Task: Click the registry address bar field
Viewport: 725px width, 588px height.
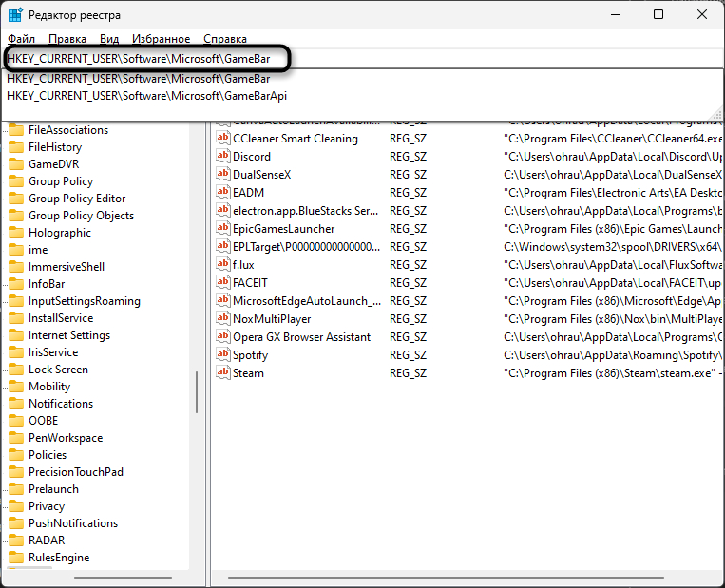Action: point(363,59)
